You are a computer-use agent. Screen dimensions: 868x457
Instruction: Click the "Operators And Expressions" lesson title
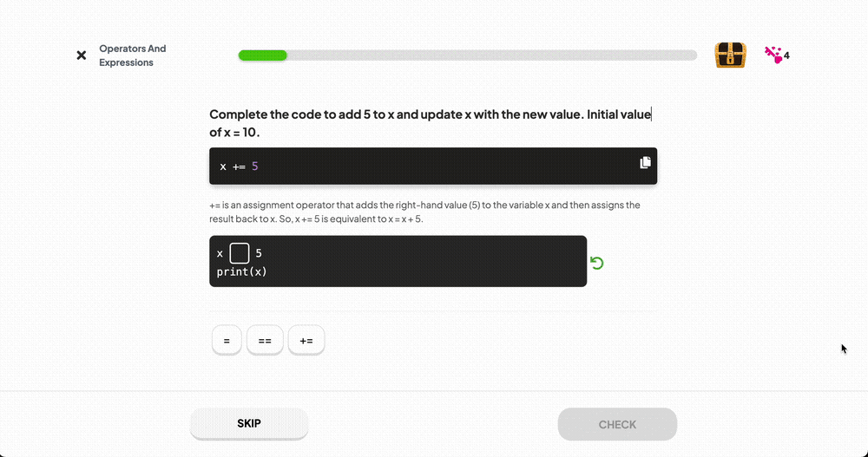[x=132, y=55]
